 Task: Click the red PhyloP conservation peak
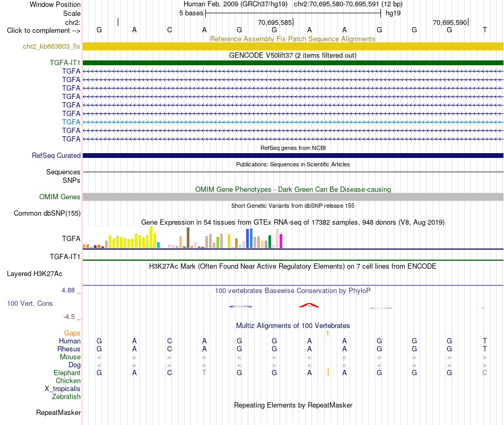pyautogui.click(x=309, y=305)
